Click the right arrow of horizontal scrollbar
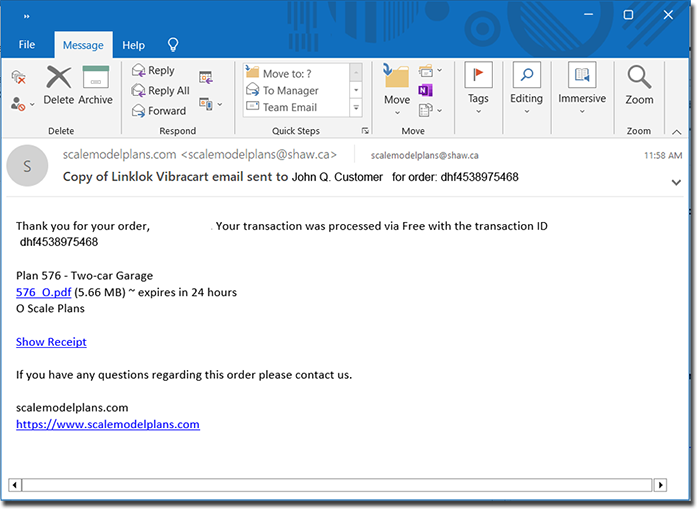The image size is (700, 509). point(660,485)
